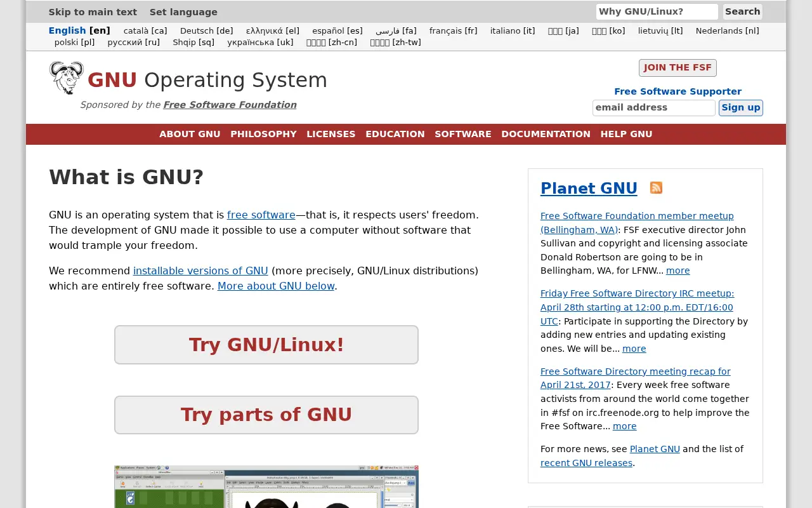This screenshot has height=508, width=812.
Task: Open the ABOUT GNU menu item
Action: pos(190,134)
